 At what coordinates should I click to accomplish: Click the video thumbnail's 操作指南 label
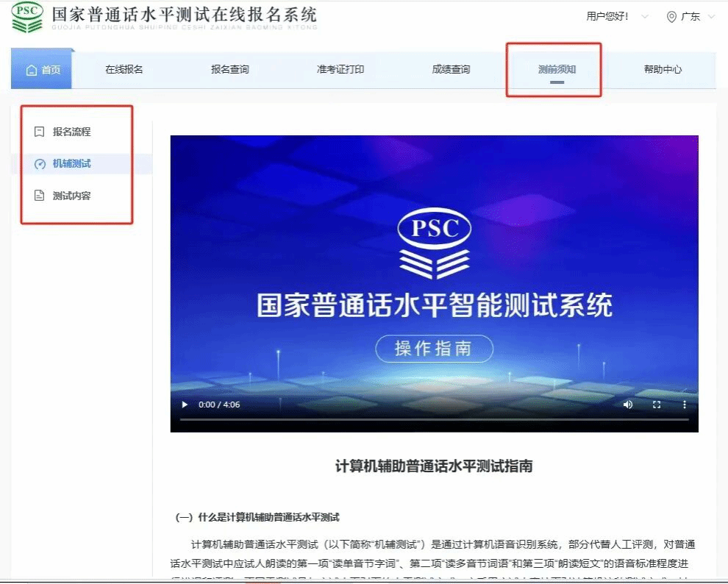[x=434, y=349]
